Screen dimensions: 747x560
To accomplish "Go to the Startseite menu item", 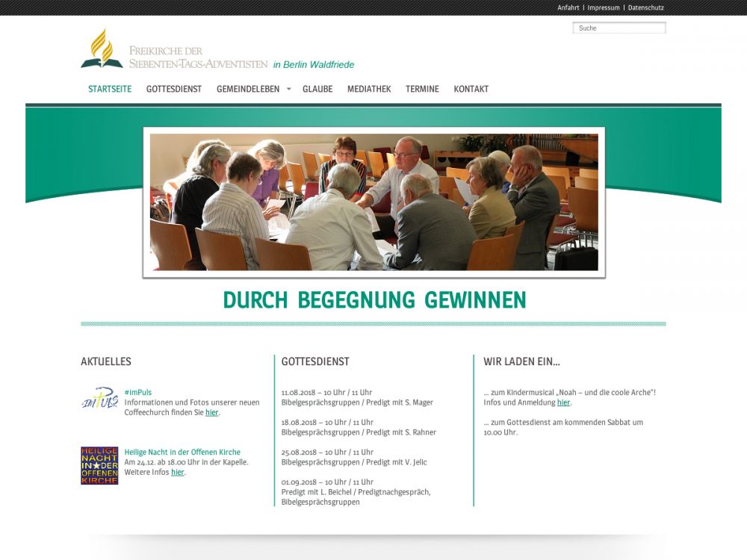I will point(110,89).
